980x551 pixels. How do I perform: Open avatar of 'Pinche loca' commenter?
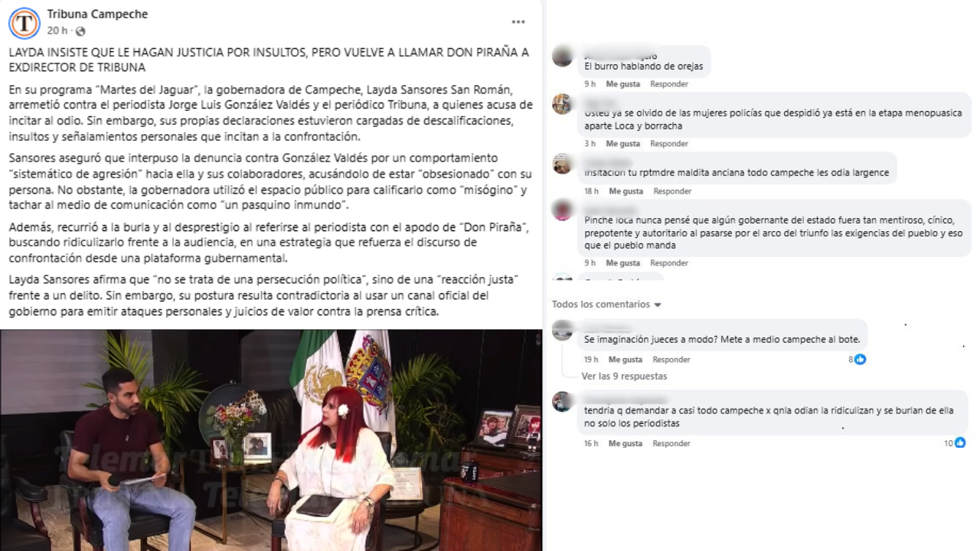pyautogui.click(x=562, y=210)
